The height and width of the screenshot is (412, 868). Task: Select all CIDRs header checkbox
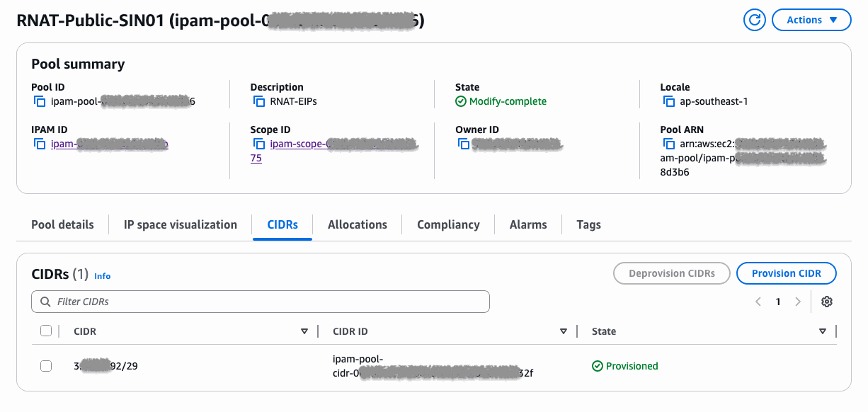pos(46,331)
